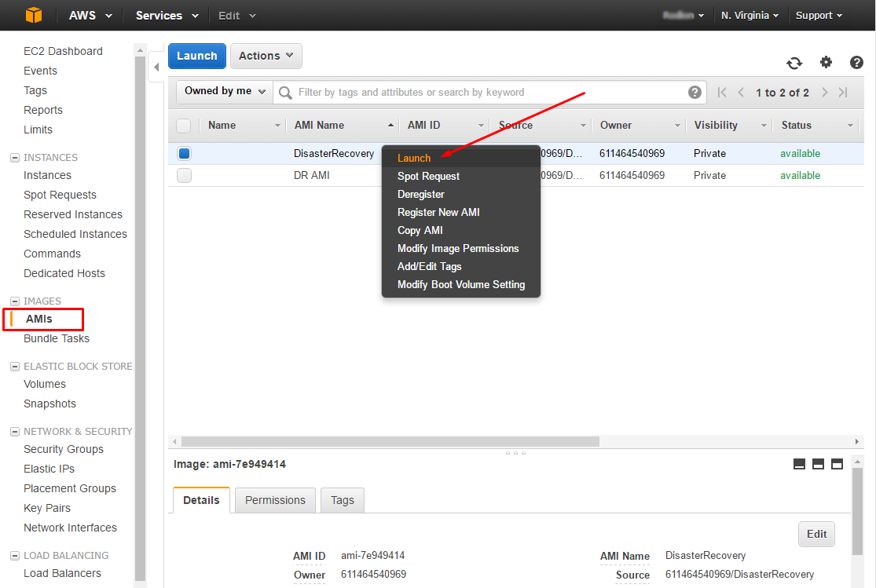Viewport: 876px width, 588px height.
Task: Open the settings gear icon
Action: 826,62
